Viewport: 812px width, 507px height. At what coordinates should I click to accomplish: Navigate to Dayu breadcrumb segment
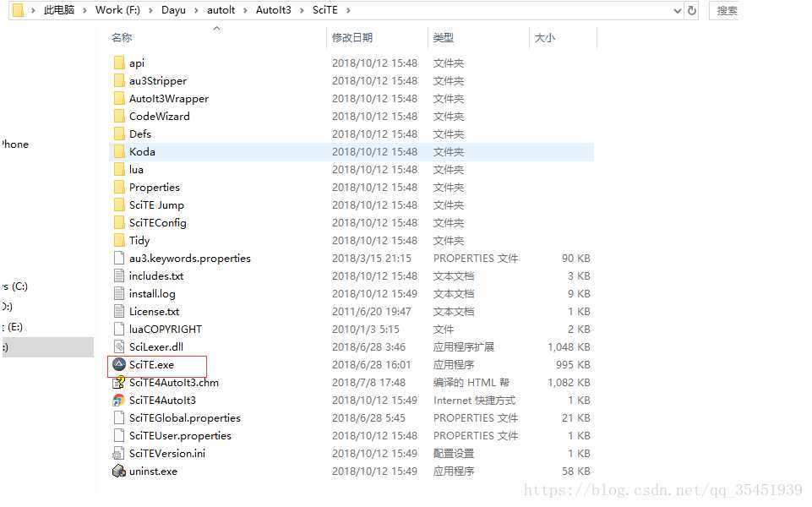pyautogui.click(x=173, y=10)
